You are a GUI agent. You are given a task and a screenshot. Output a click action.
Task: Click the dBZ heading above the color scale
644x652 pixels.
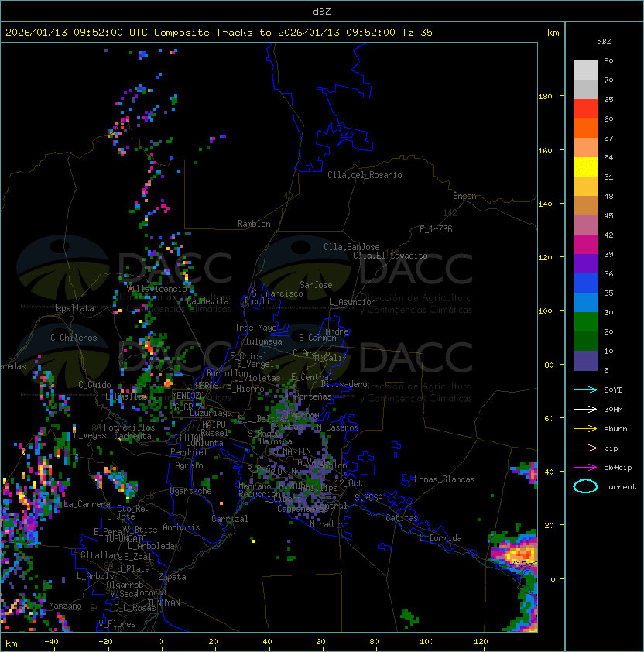click(x=604, y=42)
